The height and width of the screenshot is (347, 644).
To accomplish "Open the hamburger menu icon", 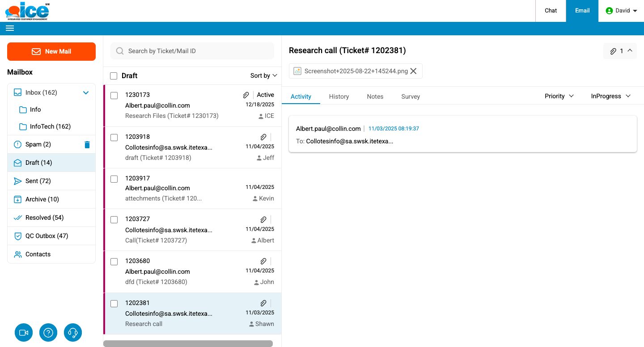I will pos(10,28).
